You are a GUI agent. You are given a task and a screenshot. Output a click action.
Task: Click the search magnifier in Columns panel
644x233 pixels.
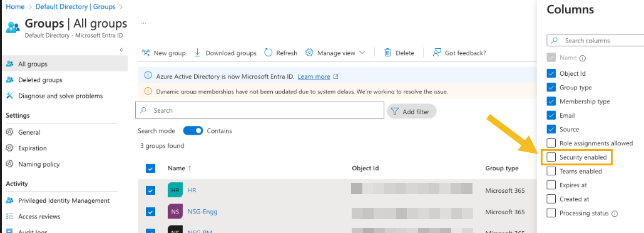click(x=555, y=40)
